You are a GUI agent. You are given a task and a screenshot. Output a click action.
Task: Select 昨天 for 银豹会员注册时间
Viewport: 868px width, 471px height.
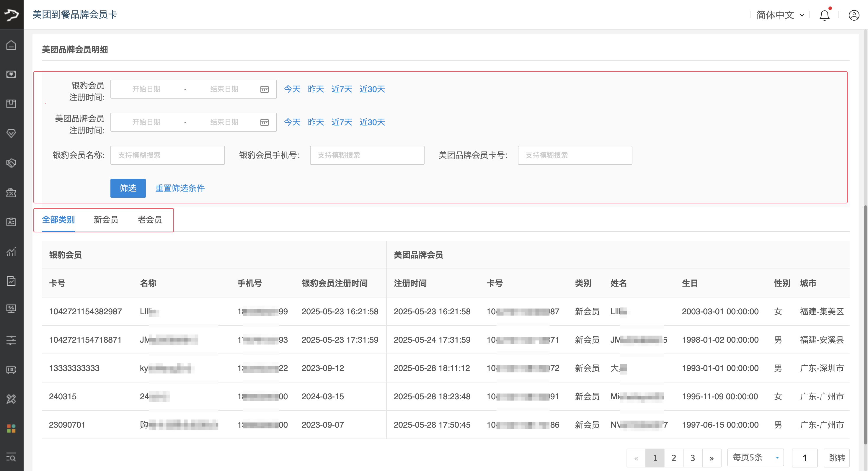coord(316,89)
